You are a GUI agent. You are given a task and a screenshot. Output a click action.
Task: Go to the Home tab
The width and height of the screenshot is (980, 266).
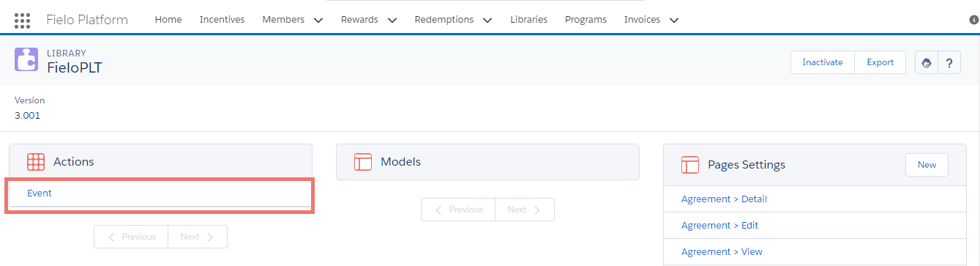click(x=168, y=20)
